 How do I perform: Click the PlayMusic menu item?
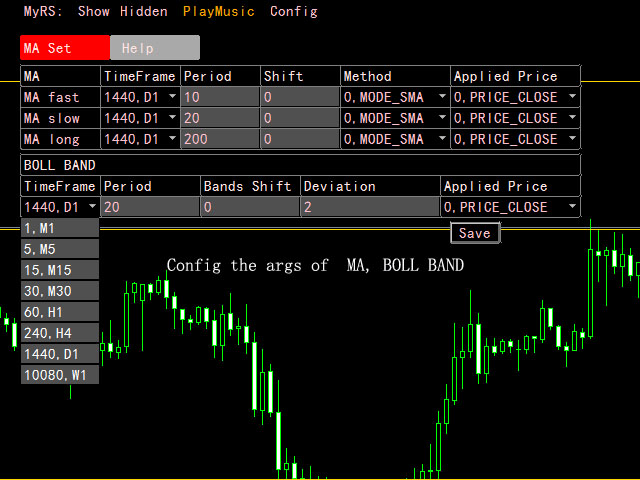click(219, 11)
